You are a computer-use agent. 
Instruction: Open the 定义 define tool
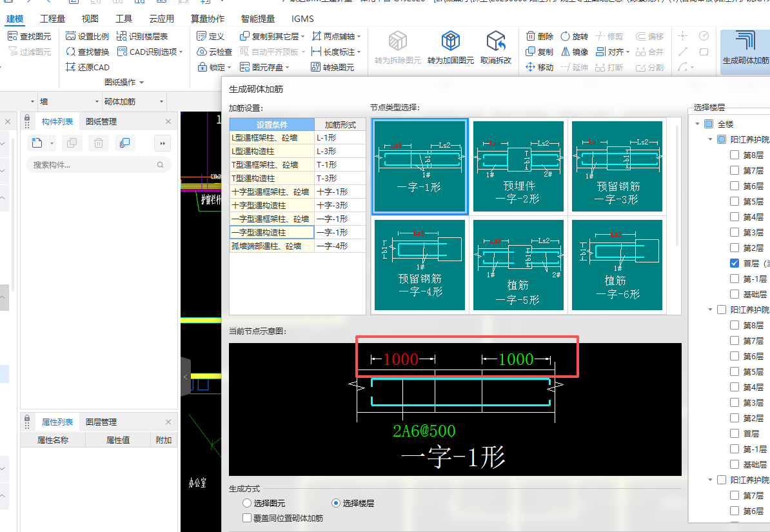(x=211, y=36)
